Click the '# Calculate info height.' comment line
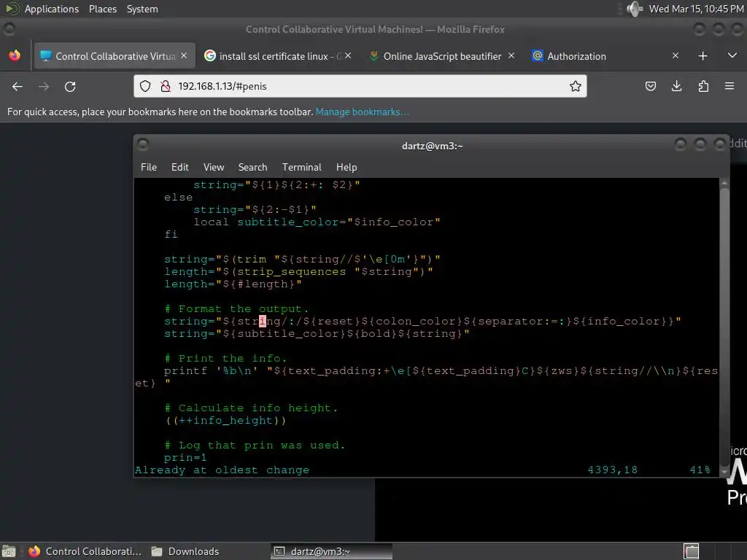Viewport: 747px width, 560px height. click(x=251, y=408)
